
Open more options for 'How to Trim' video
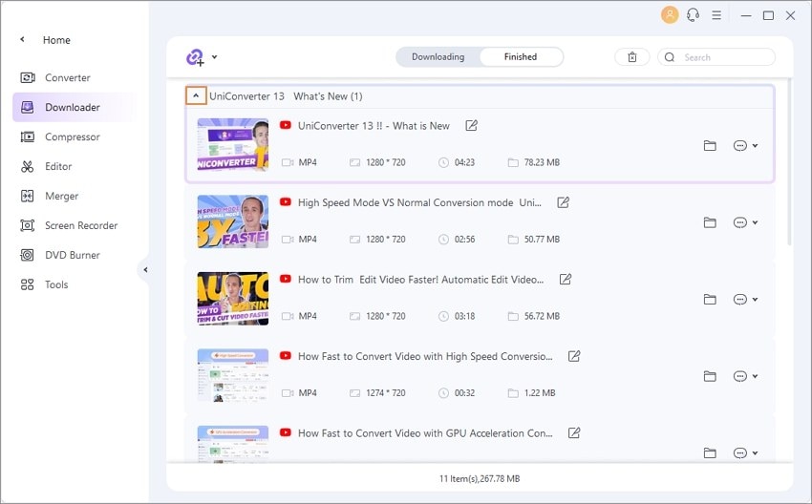pyautogui.click(x=745, y=300)
